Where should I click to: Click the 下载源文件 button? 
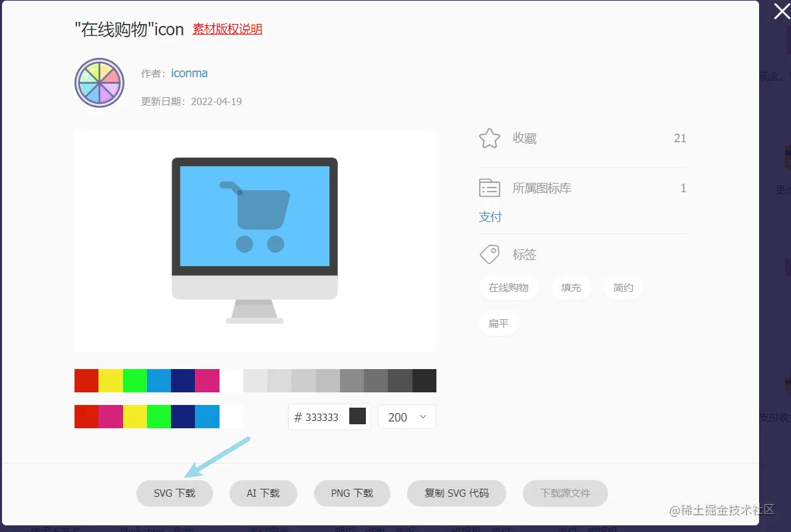tap(565, 493)
